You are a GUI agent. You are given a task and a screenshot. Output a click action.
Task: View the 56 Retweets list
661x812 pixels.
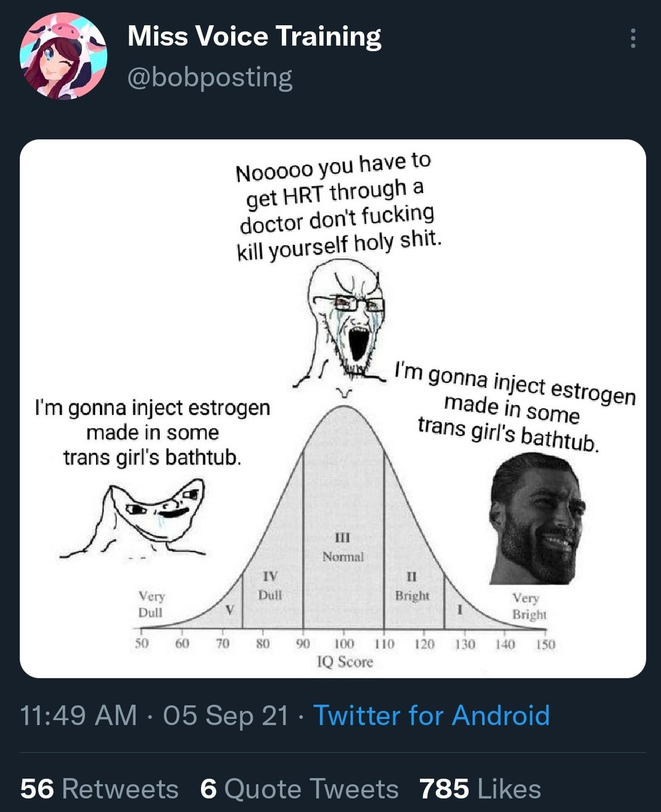pyautogui.click(x=99, y=789)
